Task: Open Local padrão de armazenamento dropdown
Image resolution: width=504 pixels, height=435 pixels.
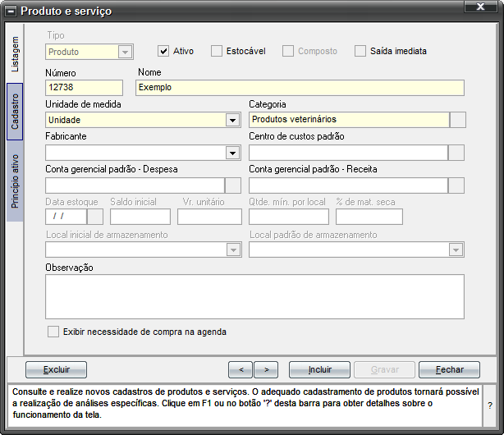Action: [456, 250]
